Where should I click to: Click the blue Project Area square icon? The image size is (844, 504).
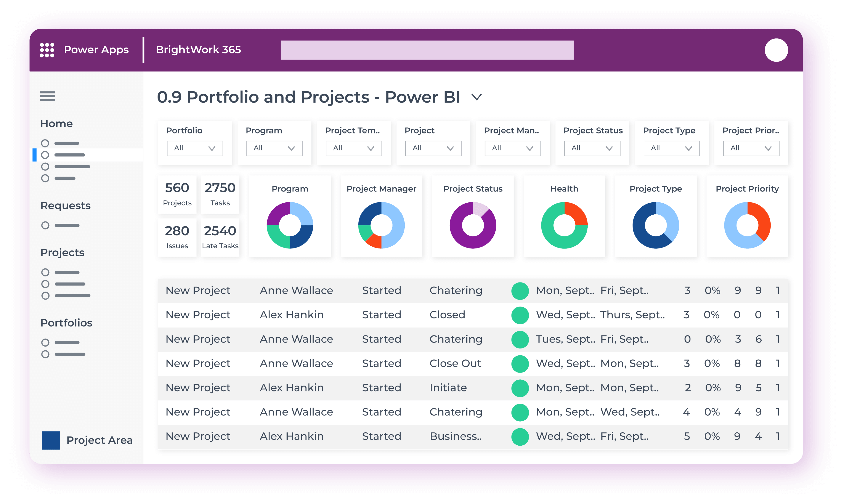[51, 440]
